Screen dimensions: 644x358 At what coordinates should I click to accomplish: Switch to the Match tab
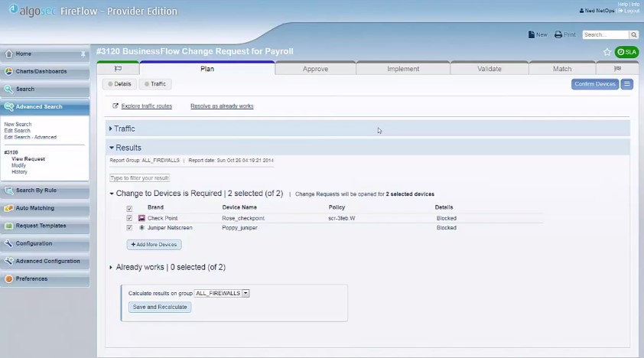562,69
